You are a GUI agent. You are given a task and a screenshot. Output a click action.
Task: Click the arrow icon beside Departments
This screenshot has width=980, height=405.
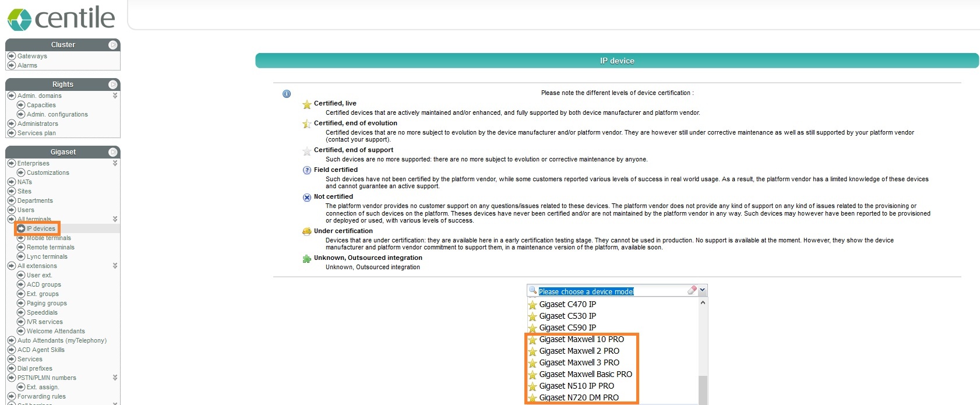click(11, 200)
